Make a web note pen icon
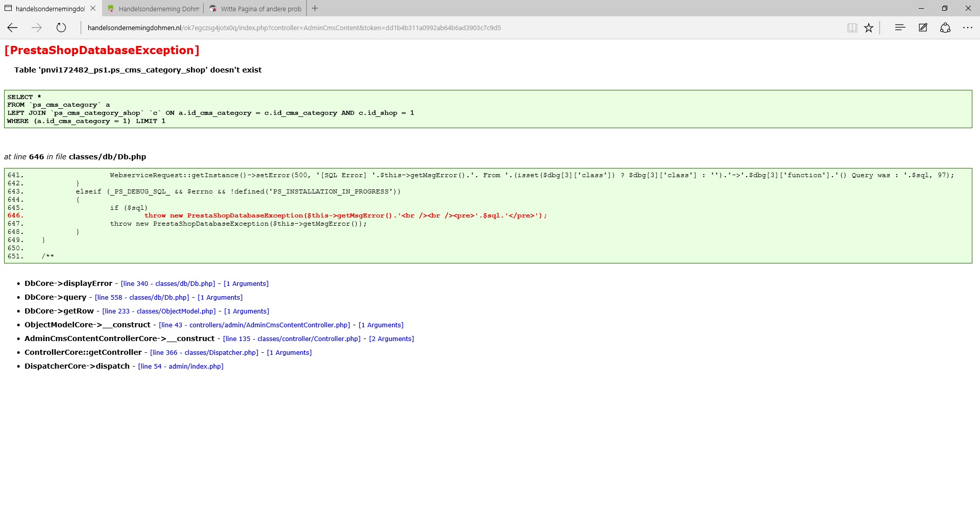 point(923,28)
